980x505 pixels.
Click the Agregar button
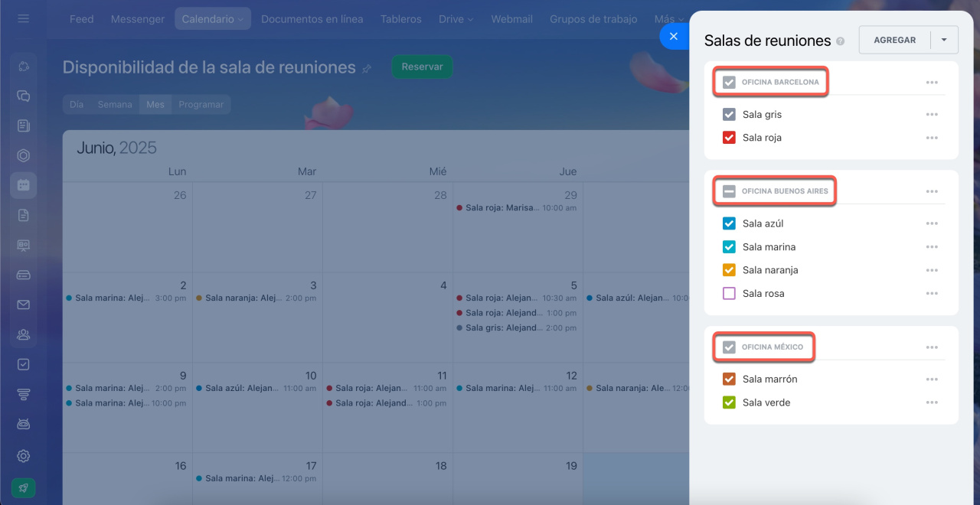coord(895,40)
